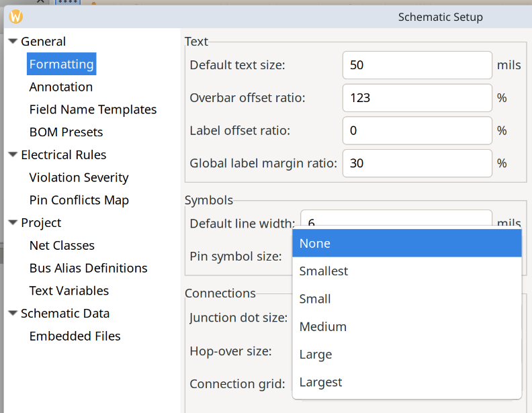Open Bus Alias Definitions page
The width and height of the screenshot is (532, 413).
point(88,269)
